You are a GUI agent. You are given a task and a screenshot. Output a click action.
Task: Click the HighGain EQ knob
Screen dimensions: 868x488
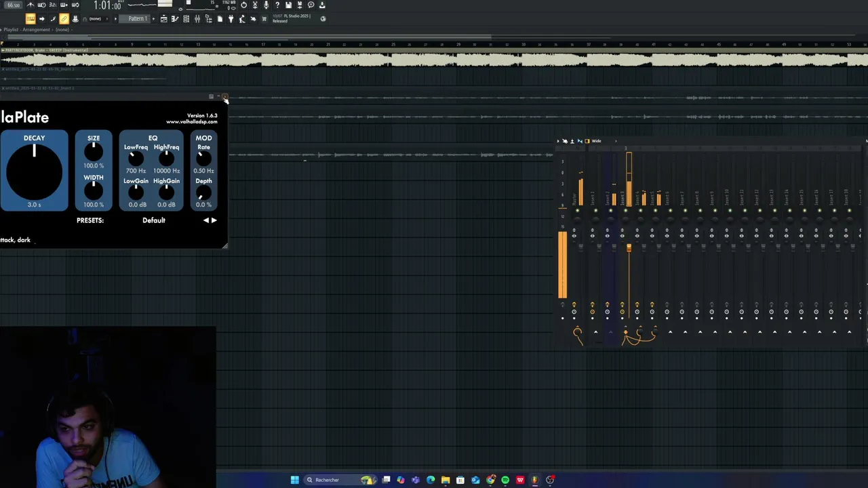(166, 193)
